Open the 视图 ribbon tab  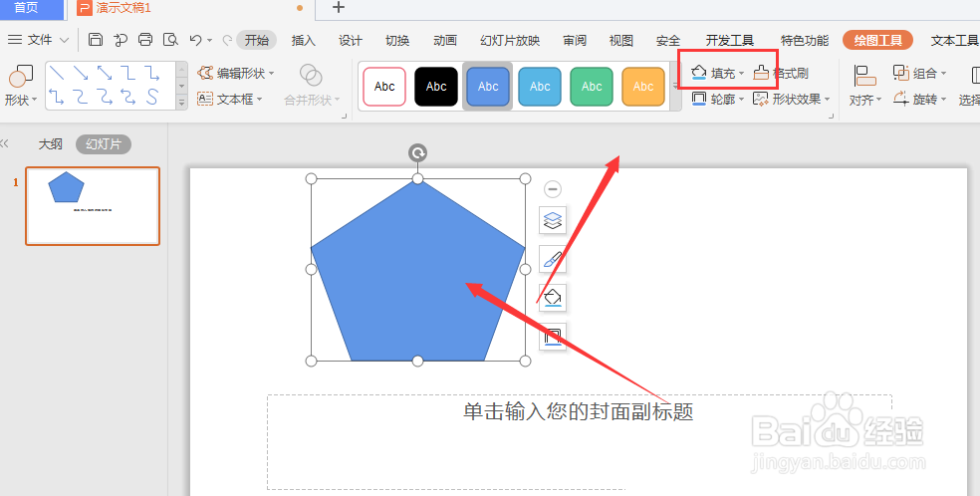(621, 41)
